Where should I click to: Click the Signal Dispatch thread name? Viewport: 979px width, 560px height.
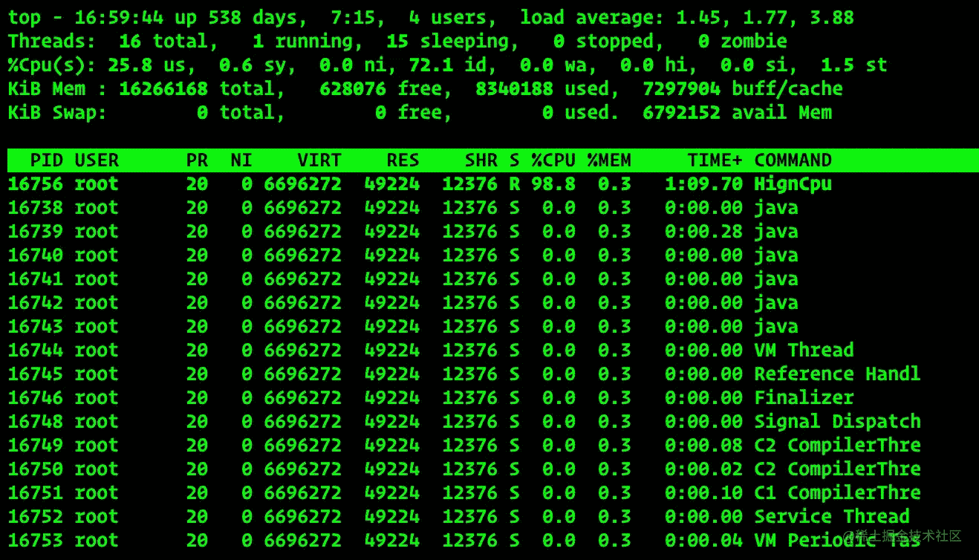pyautogui.click(x=837, y=422)
